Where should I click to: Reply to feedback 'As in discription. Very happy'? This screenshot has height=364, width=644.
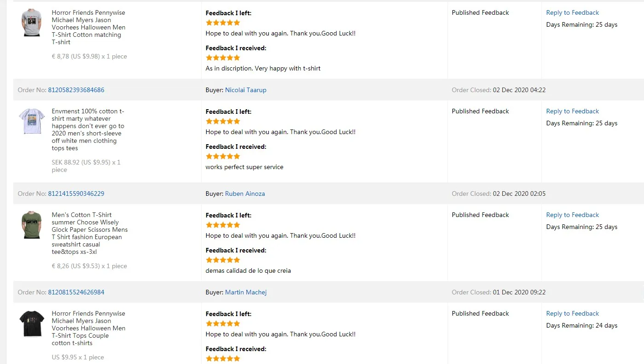coord(572,12)
